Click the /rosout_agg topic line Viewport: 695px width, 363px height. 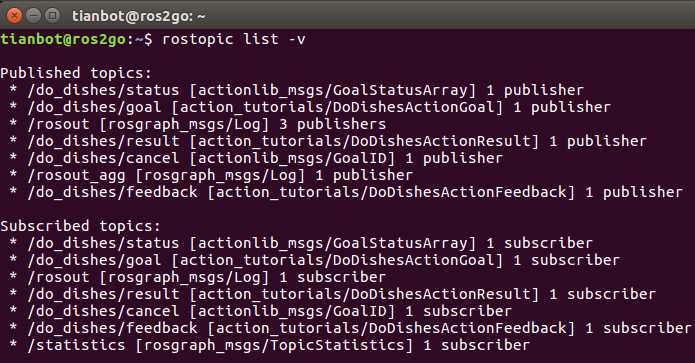(x=211, y=175)
